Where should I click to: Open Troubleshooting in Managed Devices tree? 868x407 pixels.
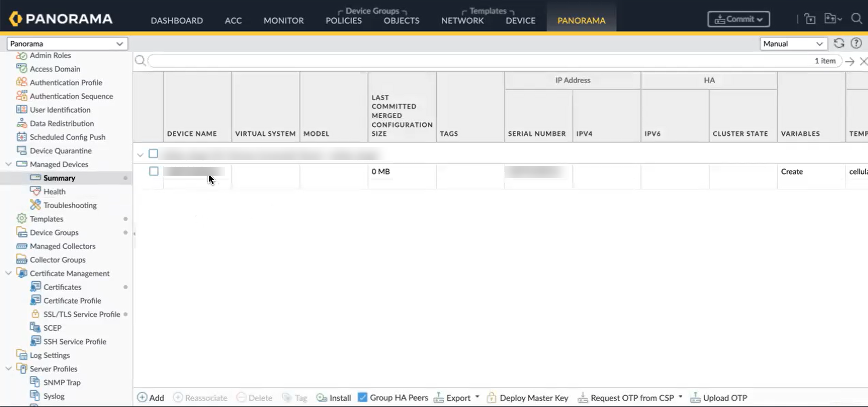coord(70,205)
